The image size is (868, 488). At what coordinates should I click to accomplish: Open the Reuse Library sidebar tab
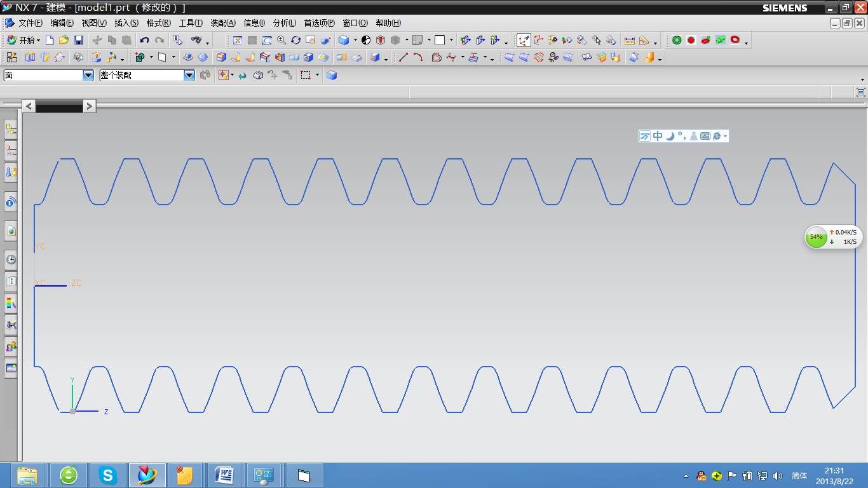coord(11,172)
